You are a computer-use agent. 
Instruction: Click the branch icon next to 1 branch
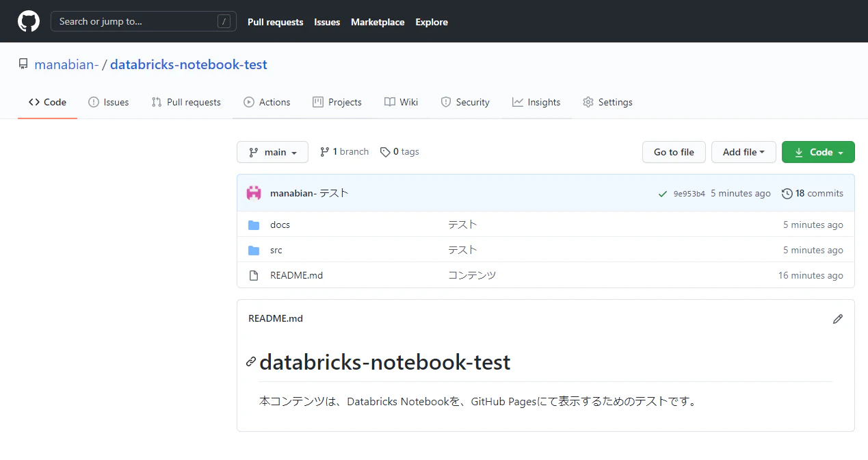point(325,152)
